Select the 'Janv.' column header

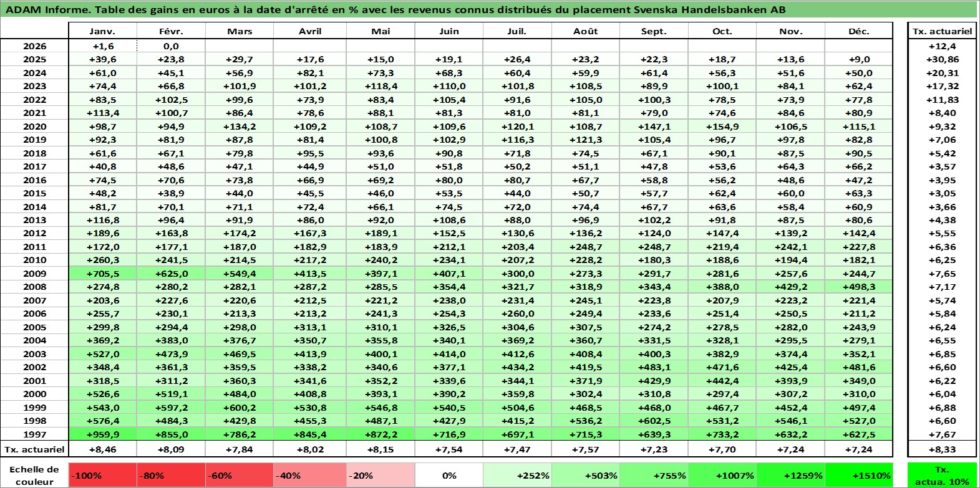[x=102, y=31]
